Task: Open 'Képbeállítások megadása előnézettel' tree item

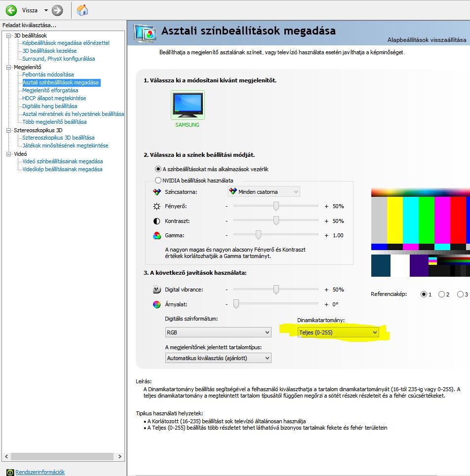Action: click(x=66, y=43)
